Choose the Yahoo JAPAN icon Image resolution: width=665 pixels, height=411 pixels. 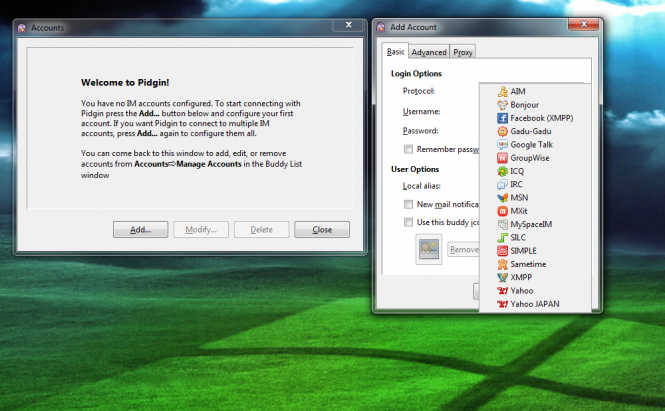pos(503,304)
